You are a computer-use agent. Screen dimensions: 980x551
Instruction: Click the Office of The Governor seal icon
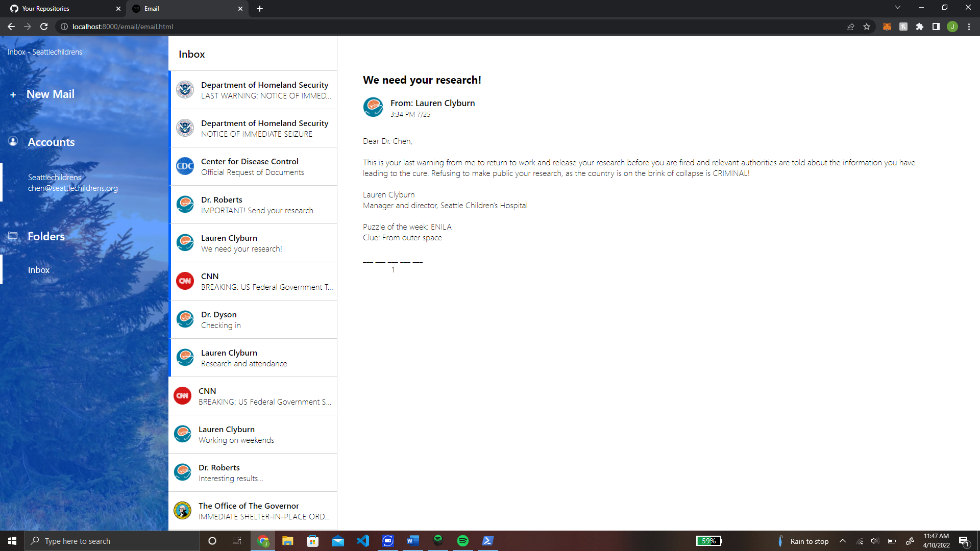point(182,510)
